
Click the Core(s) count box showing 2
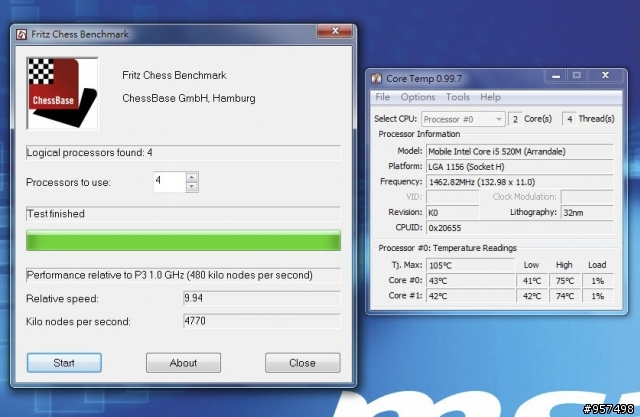pyautogui.click(x=515, y=119)
